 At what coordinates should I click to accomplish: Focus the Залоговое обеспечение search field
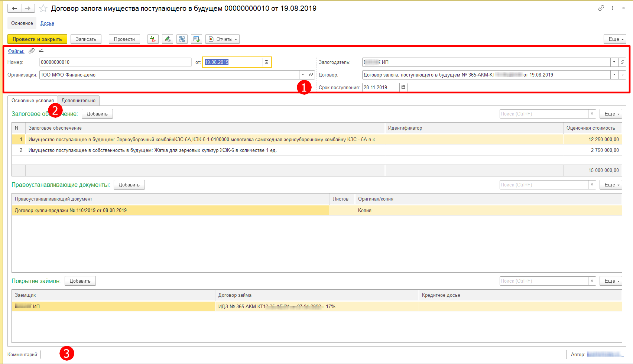click(x=544, y=114)
